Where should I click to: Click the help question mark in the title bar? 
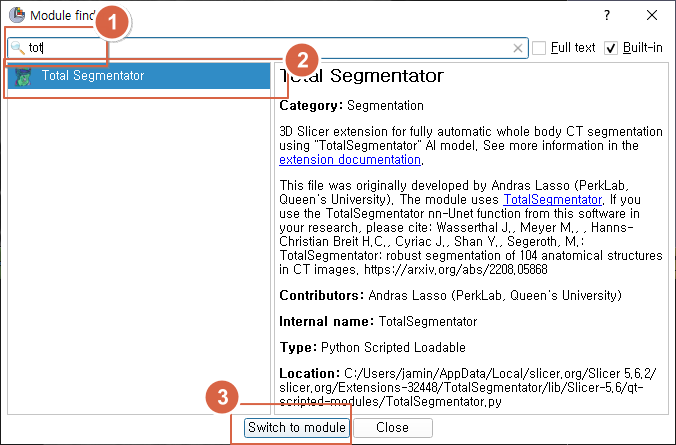[607, 16]
